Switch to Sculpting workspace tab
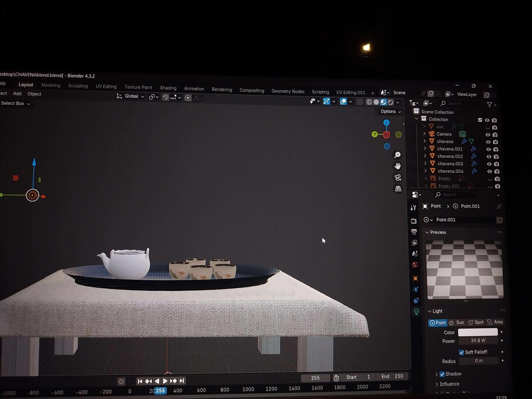532x399 pixels. coord(78,86)
